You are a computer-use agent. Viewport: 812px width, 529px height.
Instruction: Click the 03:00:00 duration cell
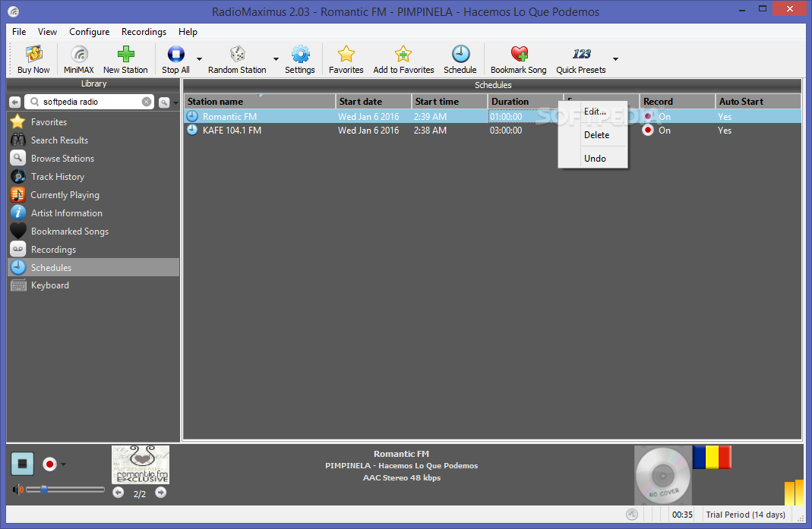click(x=506, y=131)
